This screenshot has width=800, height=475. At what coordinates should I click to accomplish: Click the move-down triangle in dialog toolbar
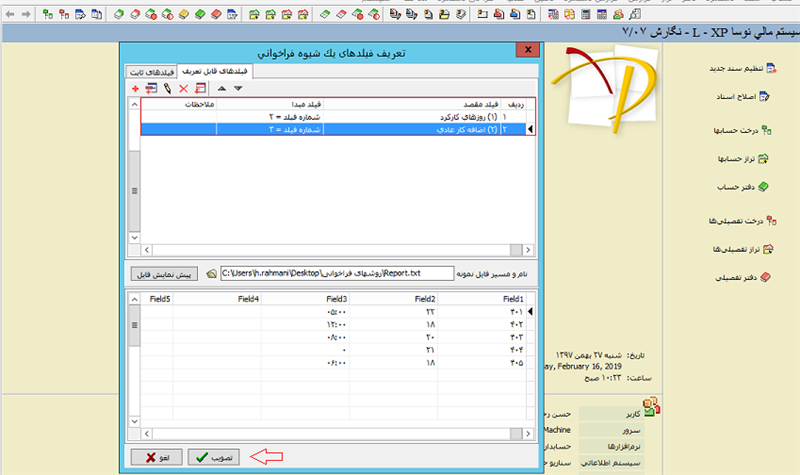click(237, 89)
